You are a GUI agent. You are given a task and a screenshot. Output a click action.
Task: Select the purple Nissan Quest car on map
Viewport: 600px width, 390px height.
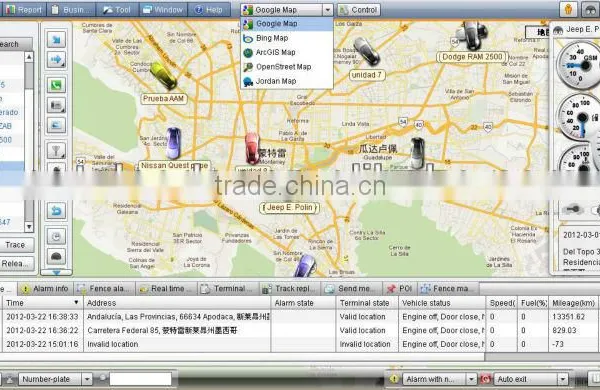coord(173,143)
